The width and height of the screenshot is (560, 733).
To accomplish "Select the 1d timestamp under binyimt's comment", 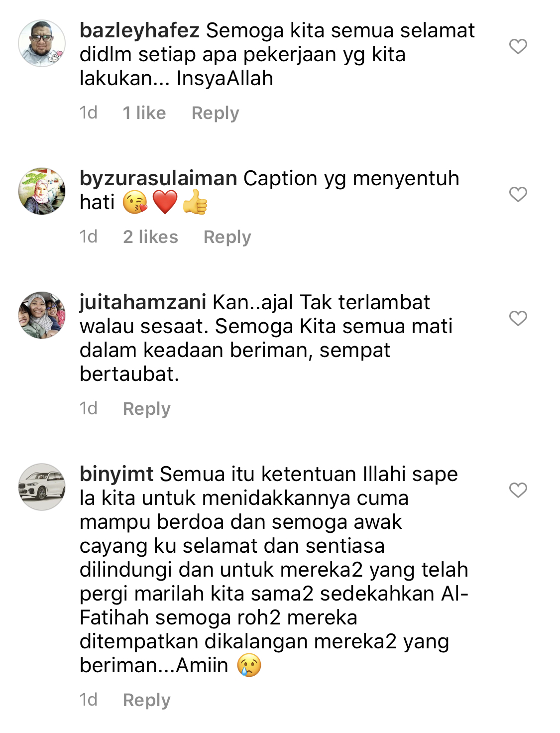I will click(89, 700).
